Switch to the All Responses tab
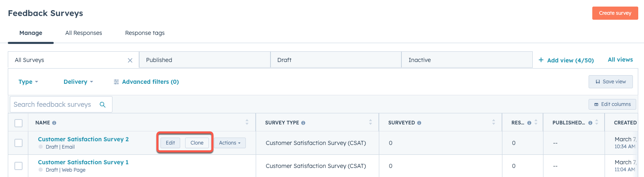The height and width of the screenshot is (177, 644). [x=84, y=33]
